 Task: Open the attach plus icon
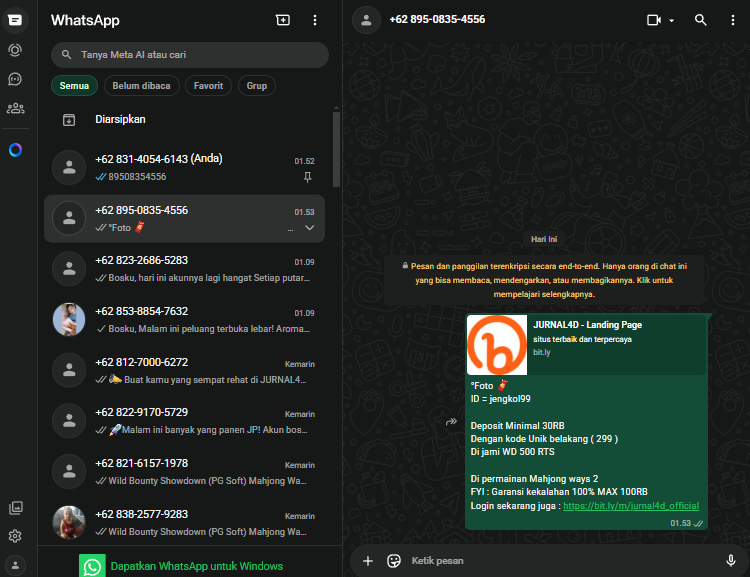click(x=367, y=561)
